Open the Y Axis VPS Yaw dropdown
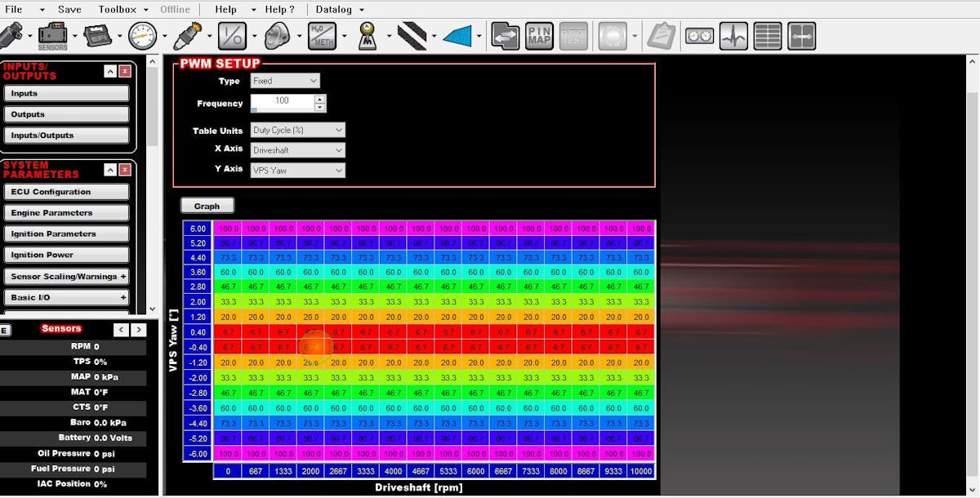This screenshot has height=498, width=980. click(x=297, y=171)
